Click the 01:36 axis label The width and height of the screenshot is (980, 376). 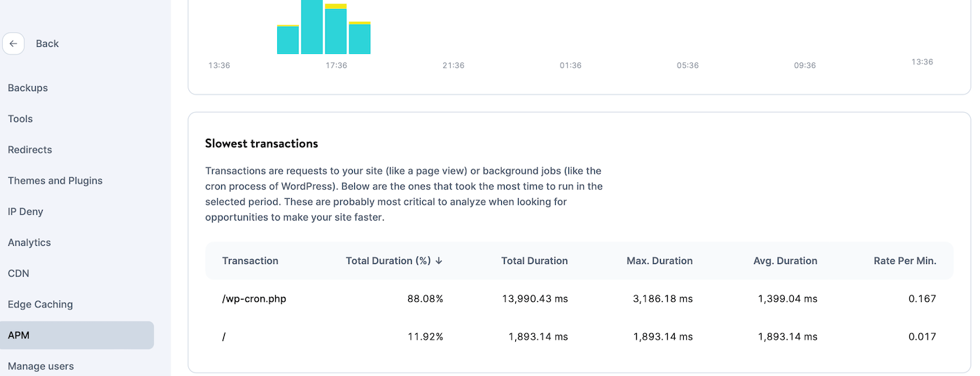point(570,65)
